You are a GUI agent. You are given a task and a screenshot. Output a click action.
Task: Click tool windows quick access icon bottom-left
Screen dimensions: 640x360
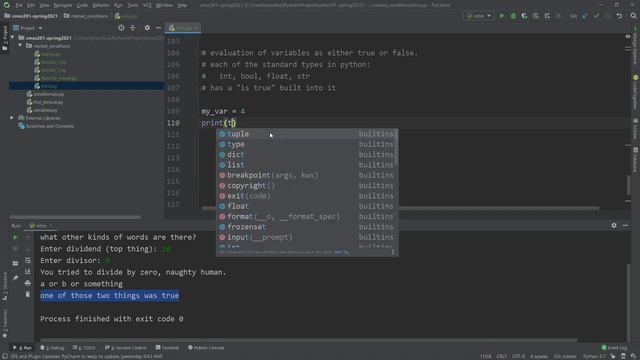(x=4, y=356)
